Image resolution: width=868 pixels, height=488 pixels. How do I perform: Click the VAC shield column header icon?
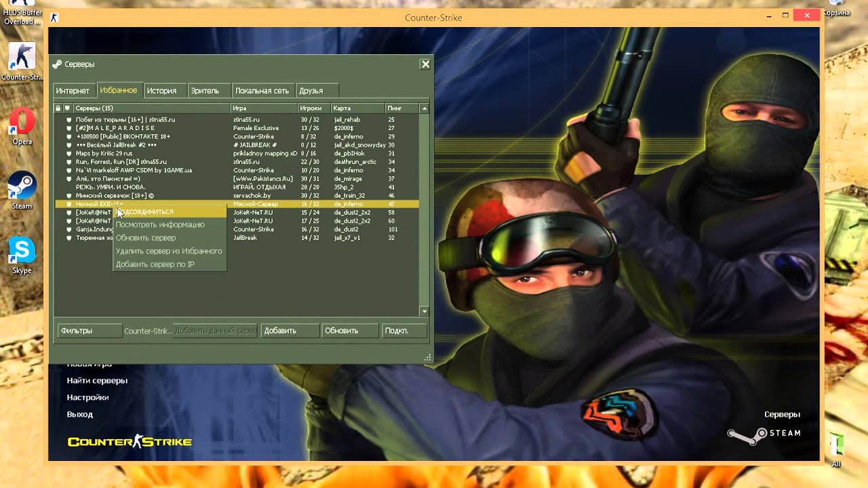pyautogui.click(x=67, y=108)
